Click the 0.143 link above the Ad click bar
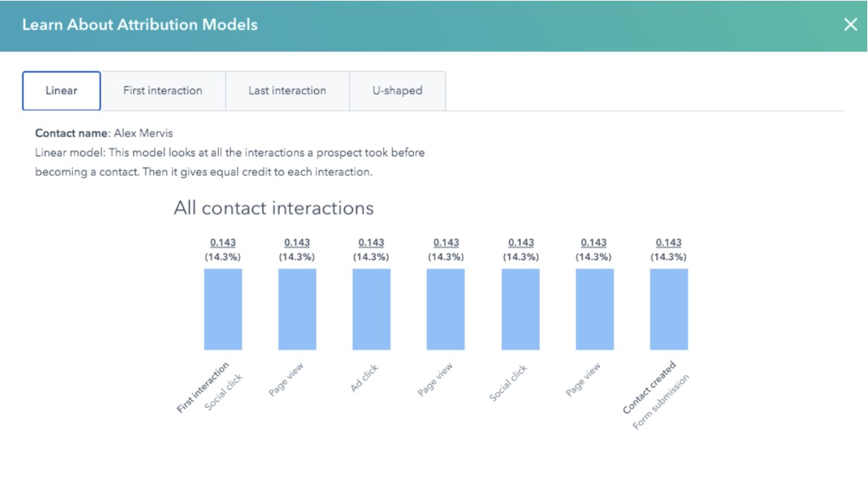Viewport: 868px width, 482px height. 371,241
